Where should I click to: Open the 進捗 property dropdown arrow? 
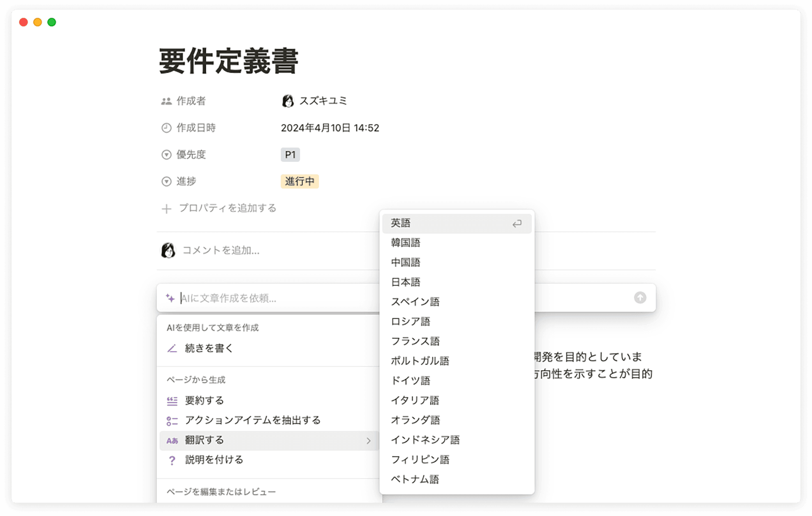pos(166,181)
